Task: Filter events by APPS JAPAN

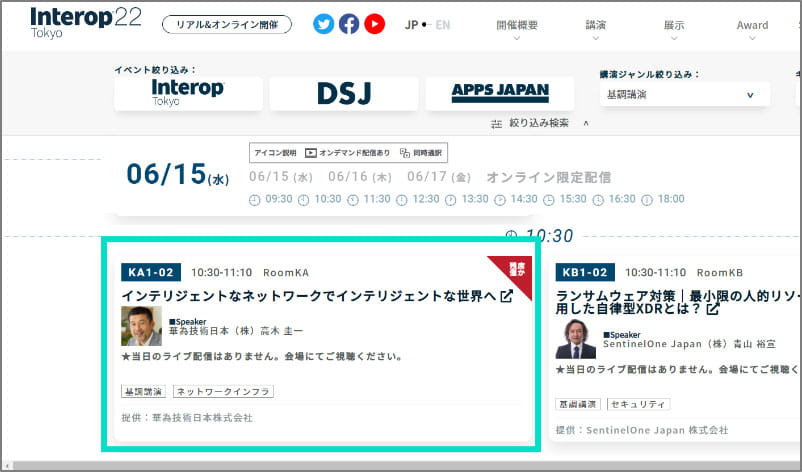Action: coord(500,93)
